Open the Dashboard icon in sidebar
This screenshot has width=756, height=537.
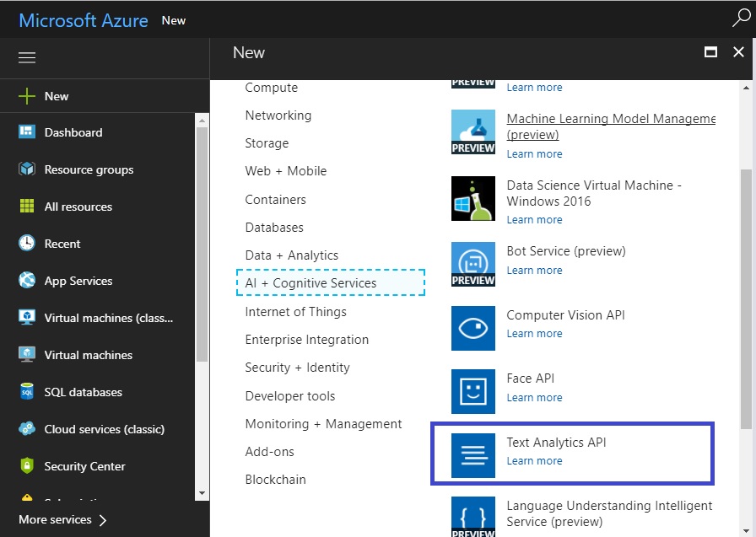pos(27,132)
